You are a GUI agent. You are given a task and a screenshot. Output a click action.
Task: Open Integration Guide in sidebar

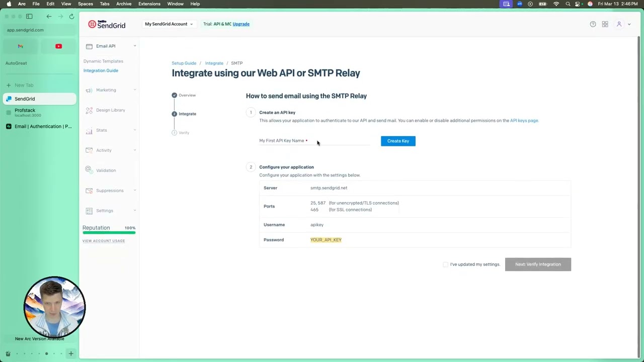coord(101,71)
